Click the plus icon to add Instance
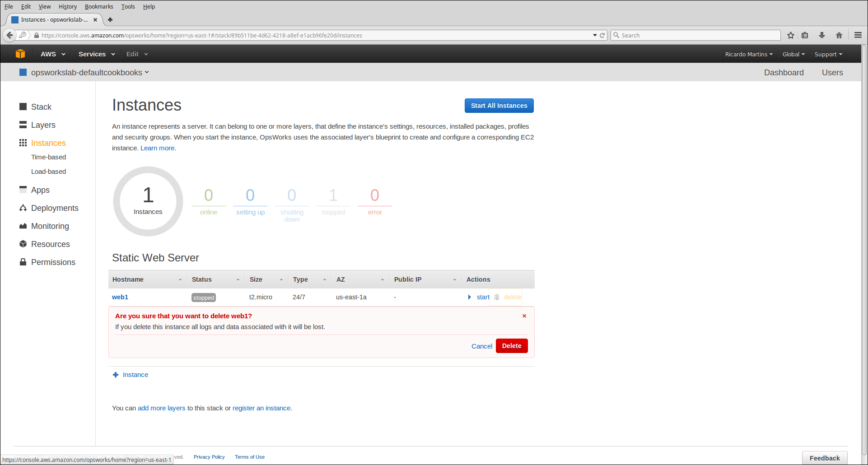 [116, 375]
